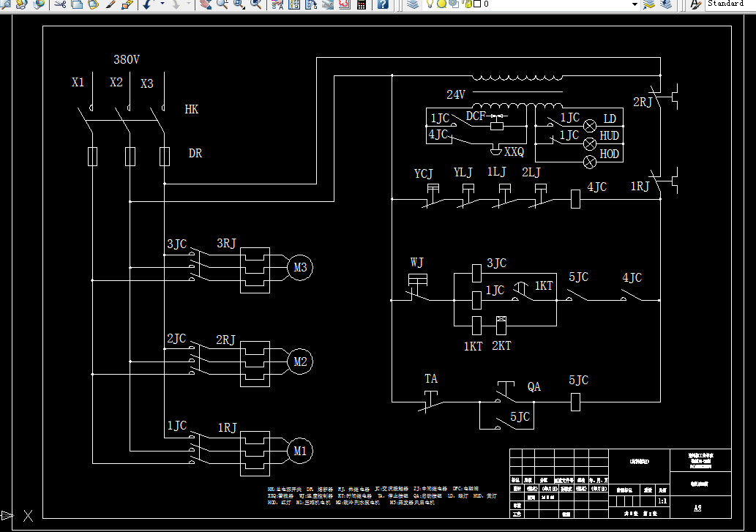Open the Quick Calculator icon
Viewport: 756px width, 532px height.
click(361, 4)
